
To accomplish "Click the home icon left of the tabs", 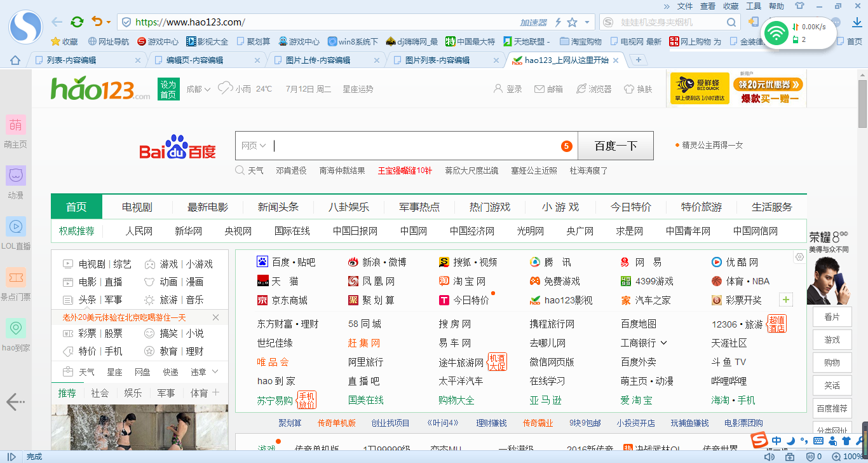I will (x=15, y=60).
